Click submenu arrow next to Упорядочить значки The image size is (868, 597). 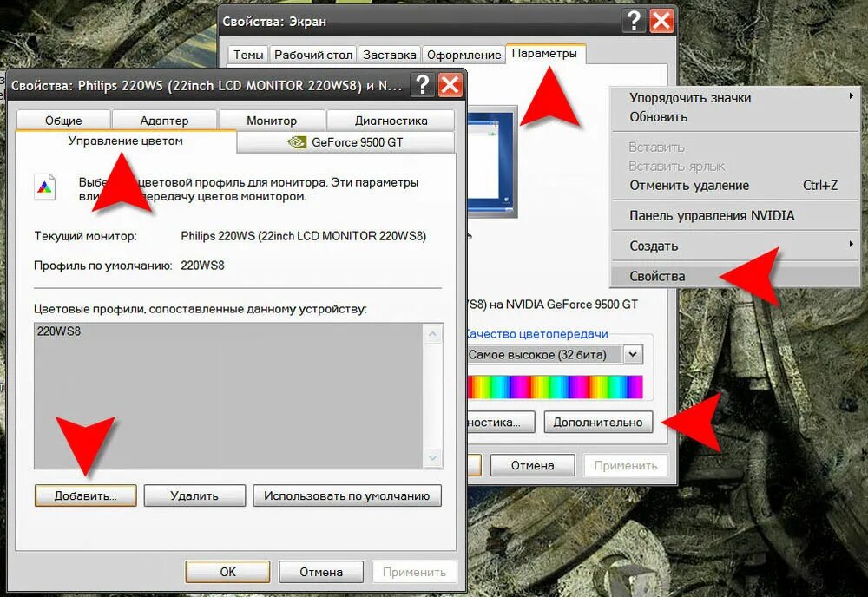[x=851, y=96]
